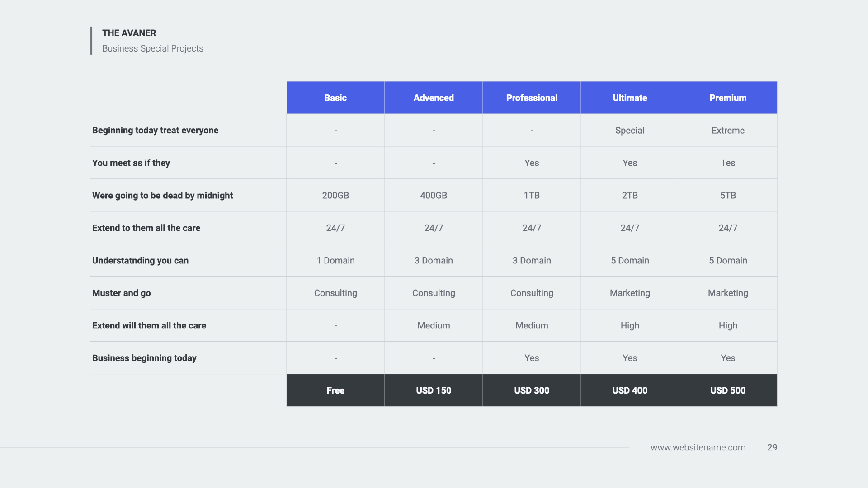Screen dimensions: 868x488
Task: Select the 'Were going to be dead by midnight' label
Action: 162,195
